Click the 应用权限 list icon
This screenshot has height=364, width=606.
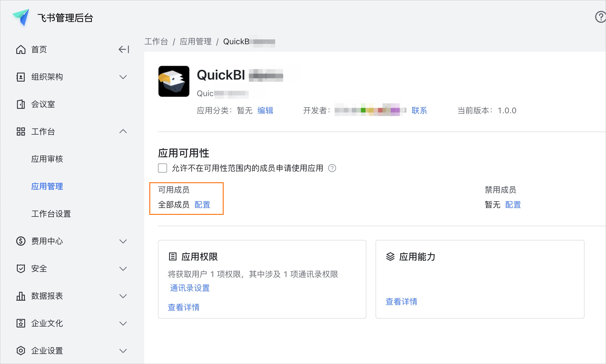[x=172, y=256]
